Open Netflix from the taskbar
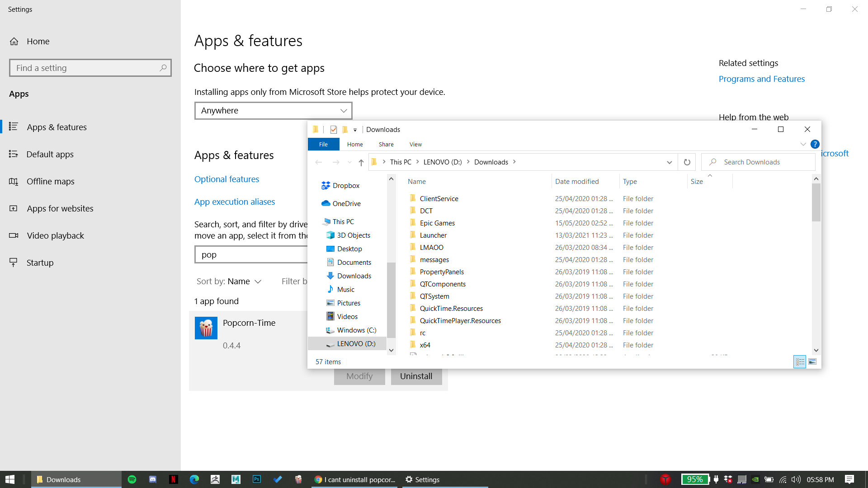Image resolution: width=868 pixels, height=488 pixels. [173, 479]
